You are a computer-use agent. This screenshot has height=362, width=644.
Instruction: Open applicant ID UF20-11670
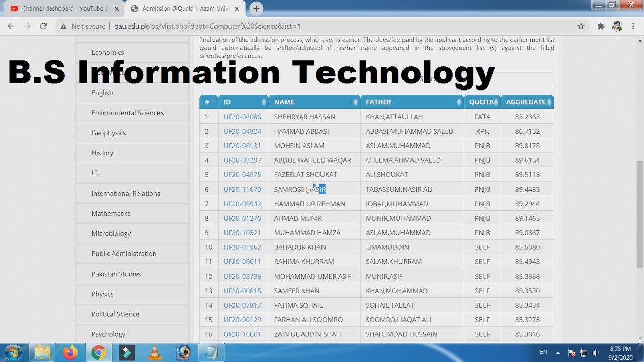(243, 189)
